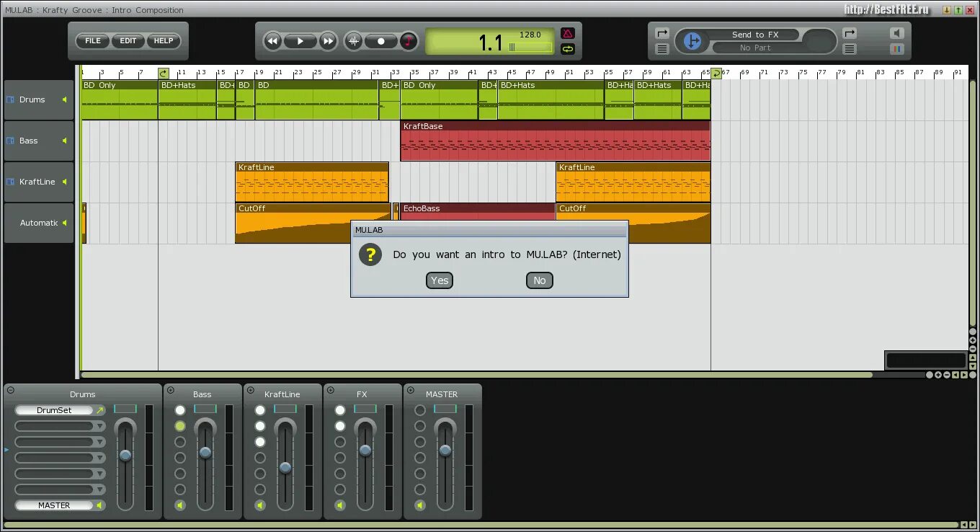Viewport: 980px width, 532px height.
Task: Mute the Drums track speaker icon
Action: click(64, 99)
